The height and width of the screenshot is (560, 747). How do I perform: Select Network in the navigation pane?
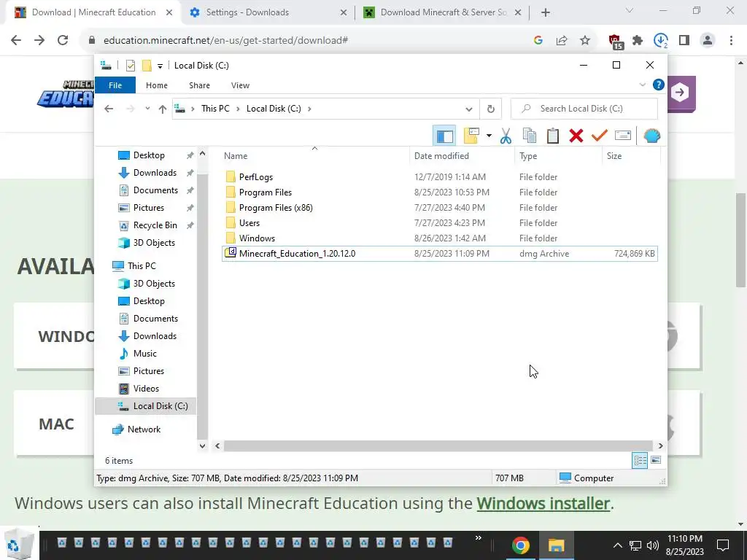point(144,429)
